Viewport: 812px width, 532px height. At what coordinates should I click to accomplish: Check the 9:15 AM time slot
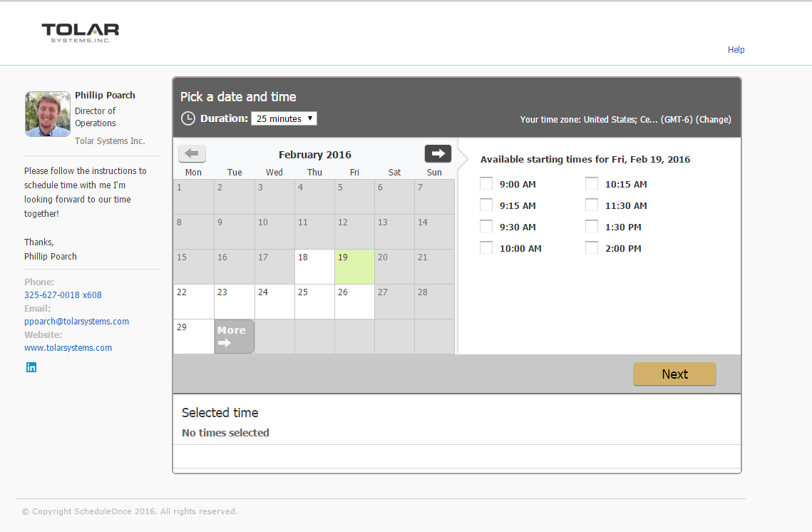point(485,205)
